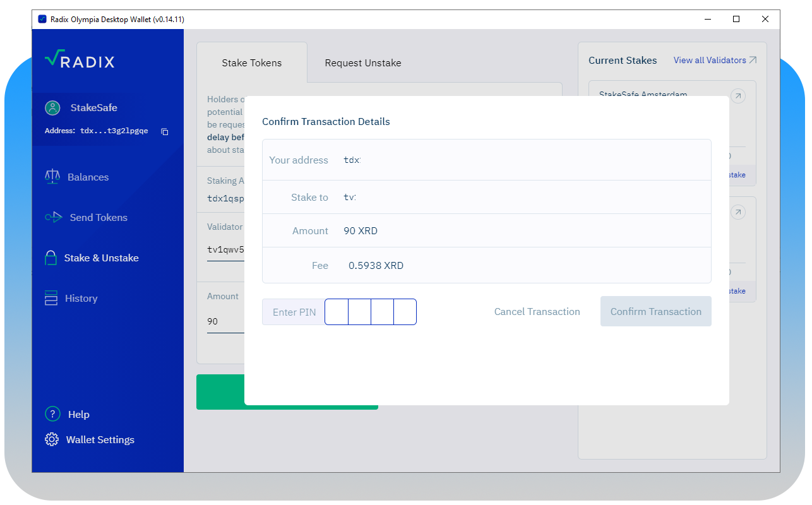Click the address text tdx...t3g2lpgqe
Screen dimensions: 812x505
pyautogui.click(x=114, y=131)
